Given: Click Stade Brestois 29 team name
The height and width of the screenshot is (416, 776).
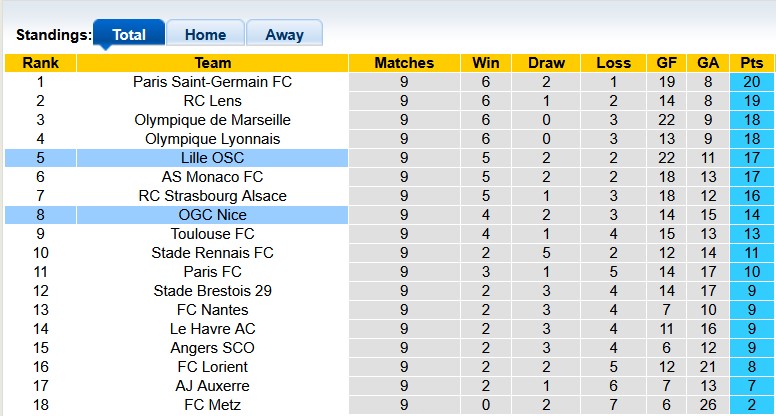Looking at the screenshot, I should [x=212, y=291].
